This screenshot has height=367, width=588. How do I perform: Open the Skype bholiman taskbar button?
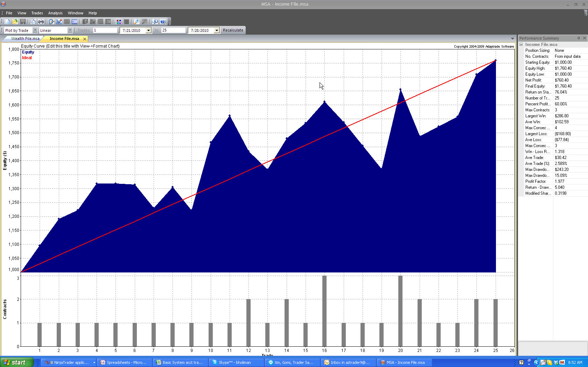click(x=236, y=362)
